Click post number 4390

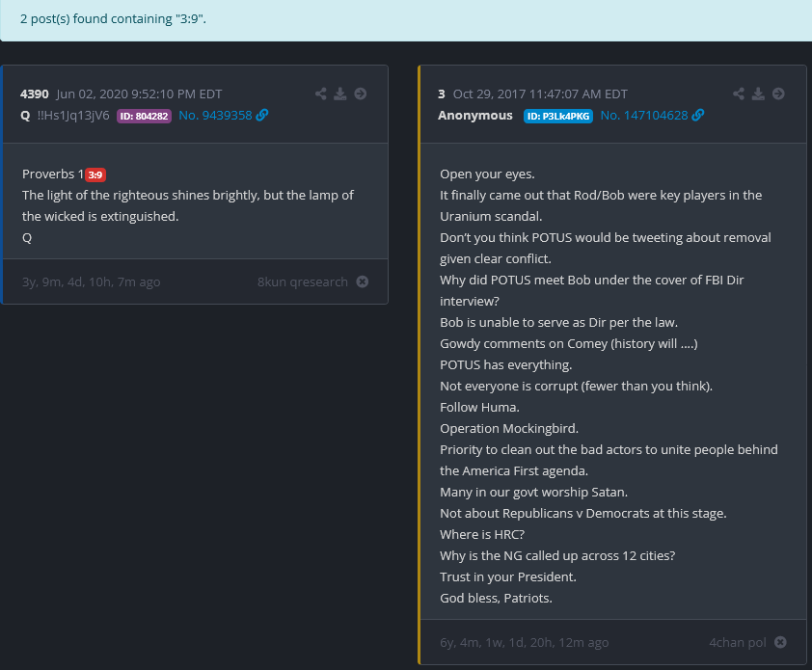[x=35, y=94]
